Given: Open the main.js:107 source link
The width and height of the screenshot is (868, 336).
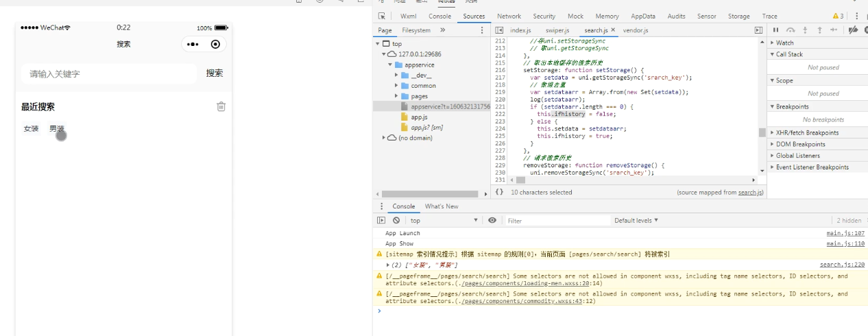Looking at the screenshot, I should coord(845,234).
